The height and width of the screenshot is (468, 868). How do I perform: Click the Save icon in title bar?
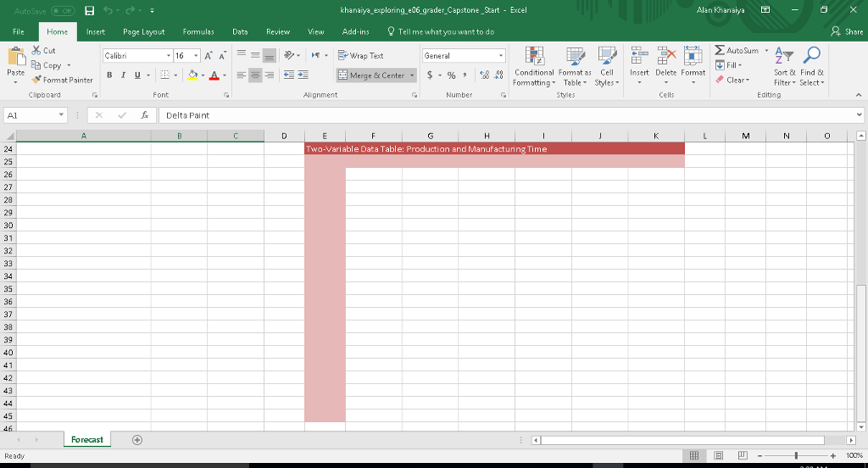click(x=87, y=10)
